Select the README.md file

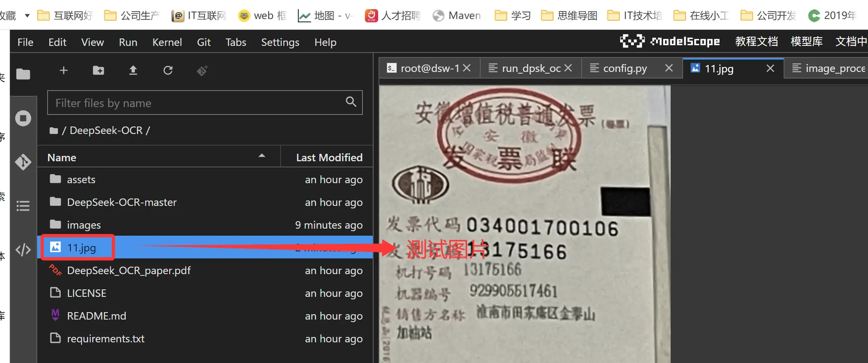click(x=205, y=316)
